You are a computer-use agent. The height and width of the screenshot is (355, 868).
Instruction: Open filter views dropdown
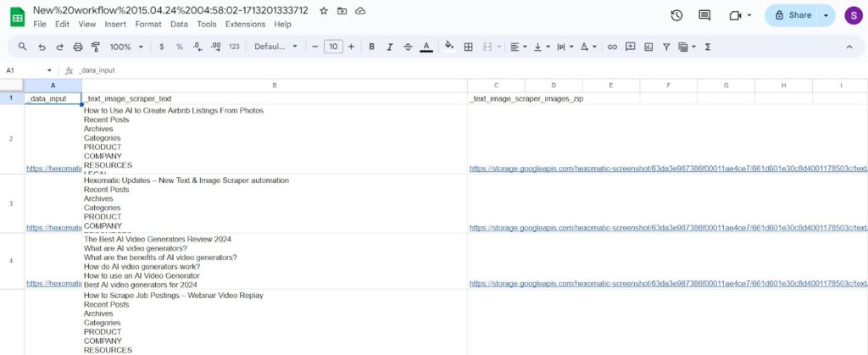(x=687, y=47)
